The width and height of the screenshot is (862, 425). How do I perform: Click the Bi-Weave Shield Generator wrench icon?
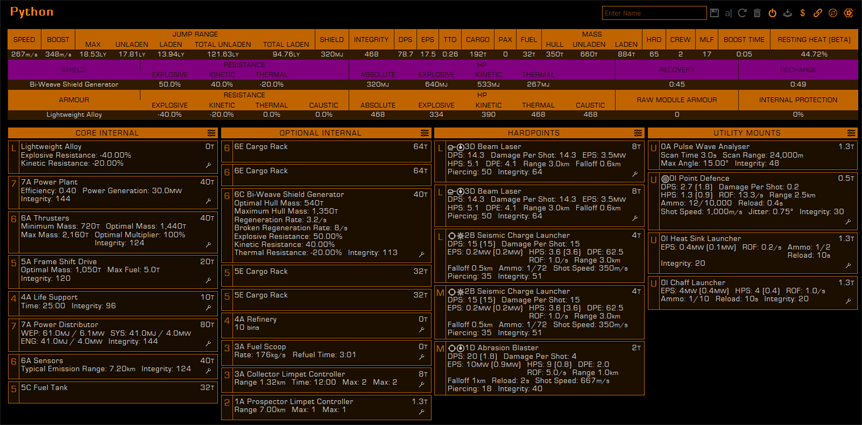pyautogui.click(x=422, y=254)
